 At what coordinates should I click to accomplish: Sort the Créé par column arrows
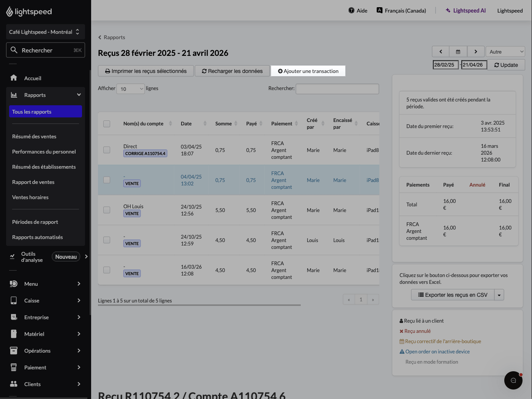[323, 123]
